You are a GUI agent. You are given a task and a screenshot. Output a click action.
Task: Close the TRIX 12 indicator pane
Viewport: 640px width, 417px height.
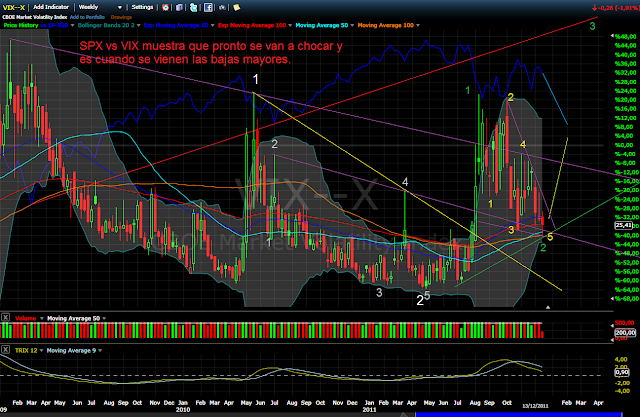tap(5, 350)
